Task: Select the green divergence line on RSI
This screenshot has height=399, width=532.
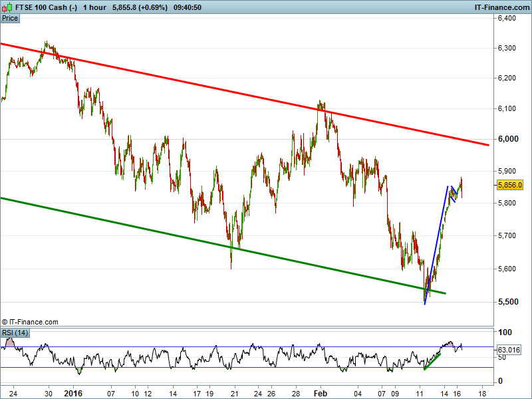Action: click(432, 361)
